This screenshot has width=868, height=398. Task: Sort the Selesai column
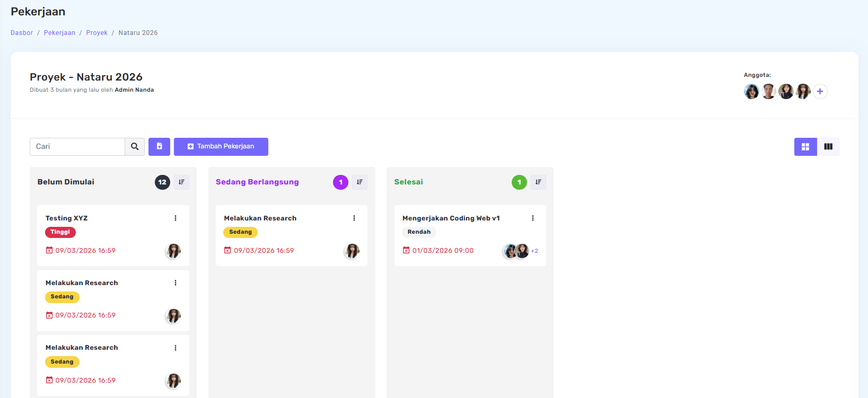point(538,182)
